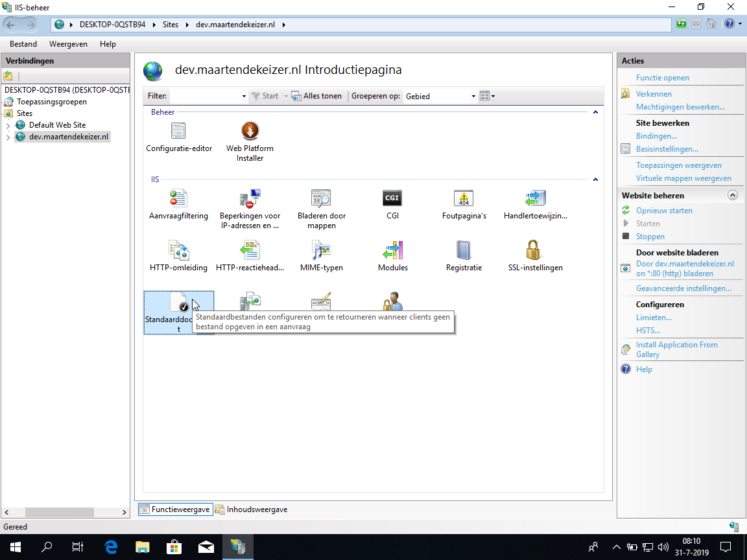
Task: Click the Limieten configure link
Action: tap(654, 318)
